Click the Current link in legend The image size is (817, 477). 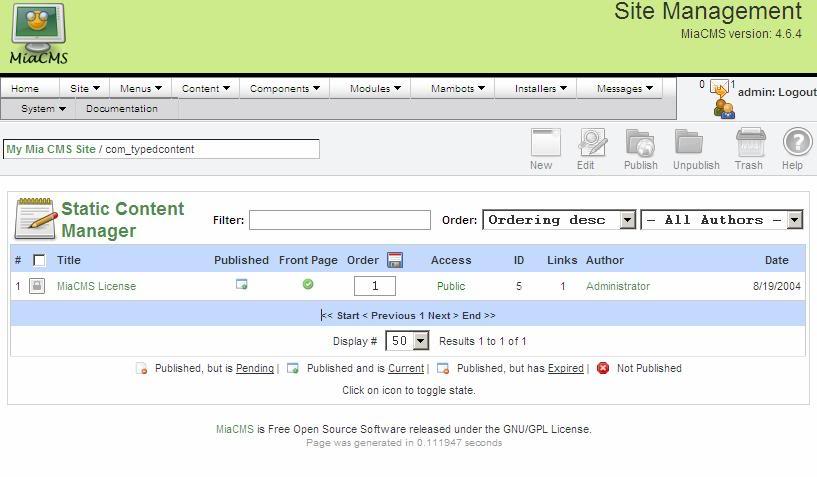406,369
